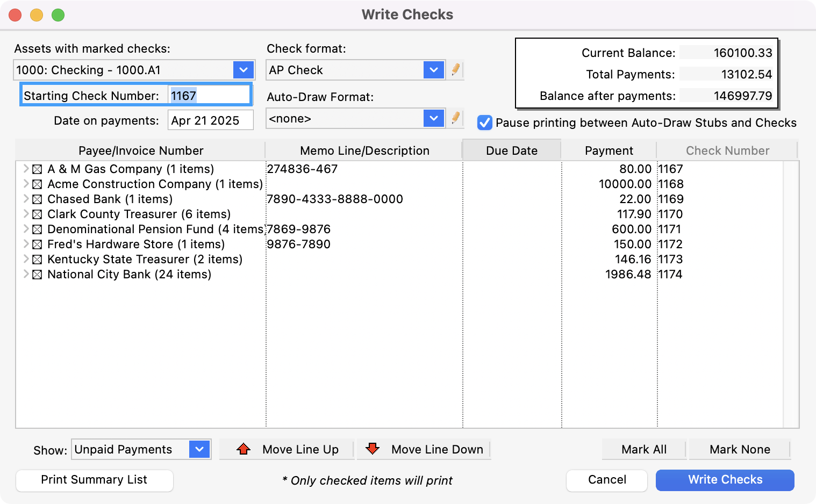
Task: Click the red down arrow Move Line Down
Action: click(x=372, y=449)
